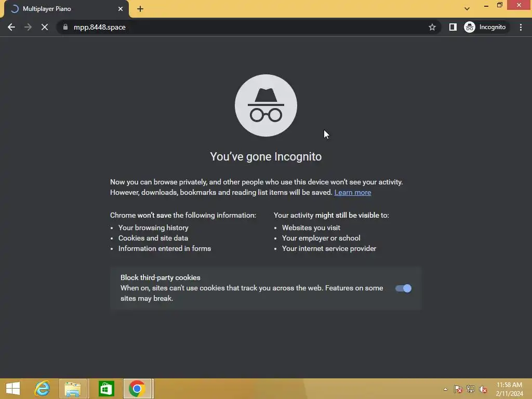
Task: Click 'Information entered in forms' item
Action: (x=165, y=249)
